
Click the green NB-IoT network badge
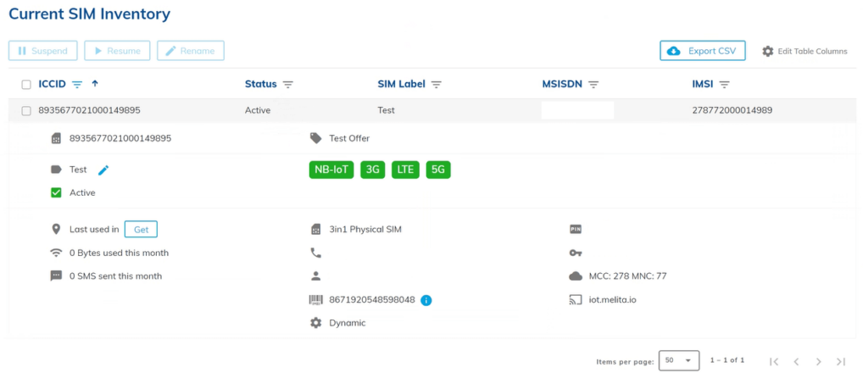[x=331, y=170]
